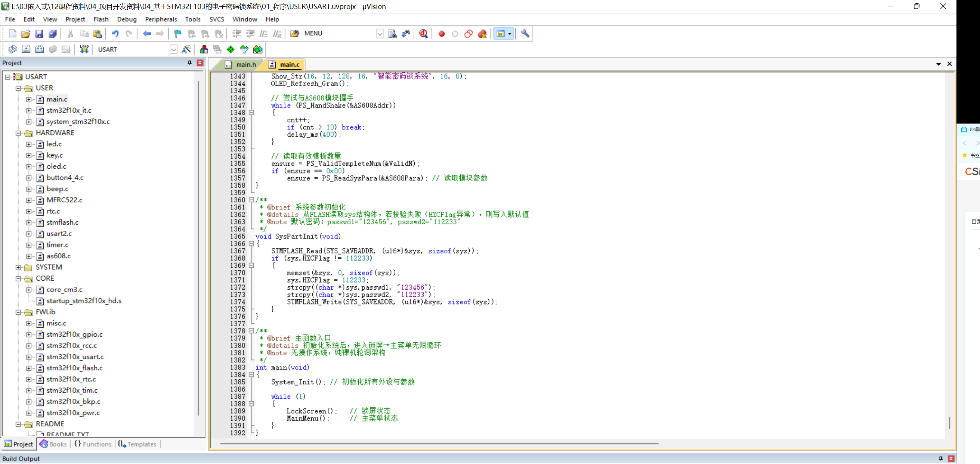The height and width of the screenshot is (464, 980).
Task: Open the USART target selection dropdown
Action: (x=173, y=49)
